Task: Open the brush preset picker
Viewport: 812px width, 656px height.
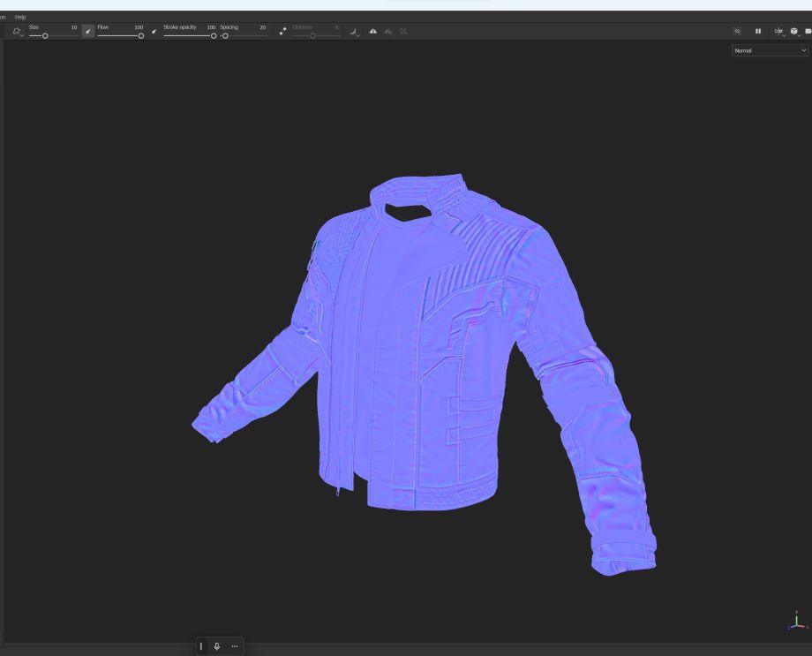Action: pos(18,32)
